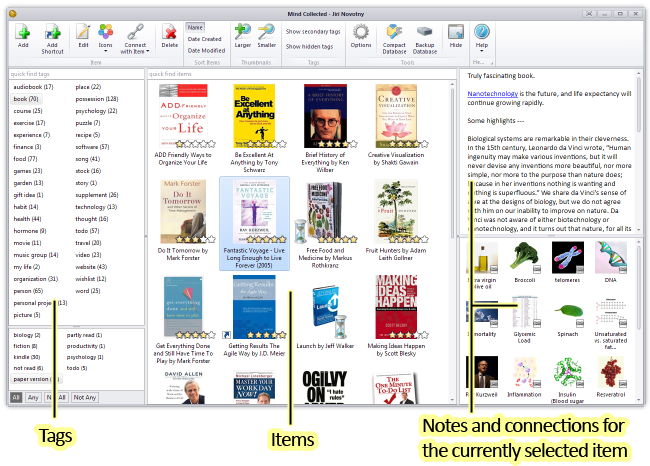
Task: Click the Add item icon
Action: pyautogui.click(x=23, y=32)
